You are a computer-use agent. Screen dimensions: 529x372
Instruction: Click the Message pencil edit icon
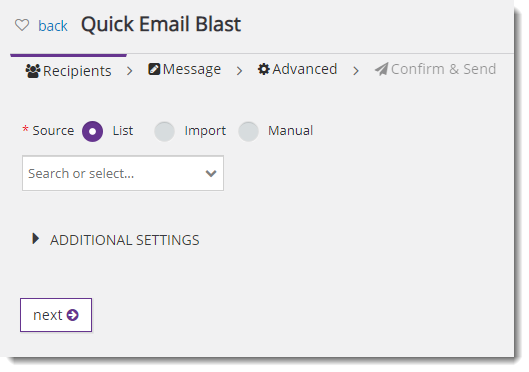tap(154, 69)
